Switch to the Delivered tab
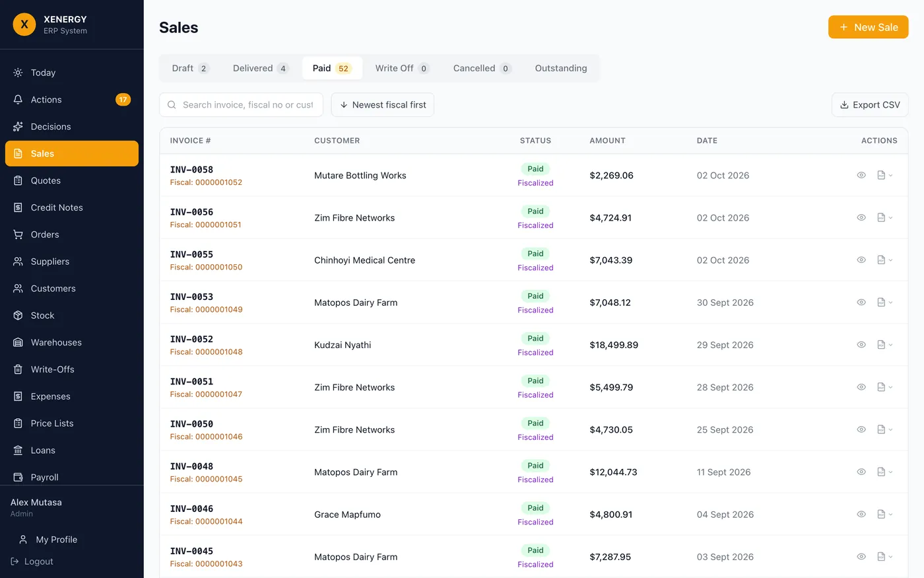The image size is (924, 578). coord(261,68)
